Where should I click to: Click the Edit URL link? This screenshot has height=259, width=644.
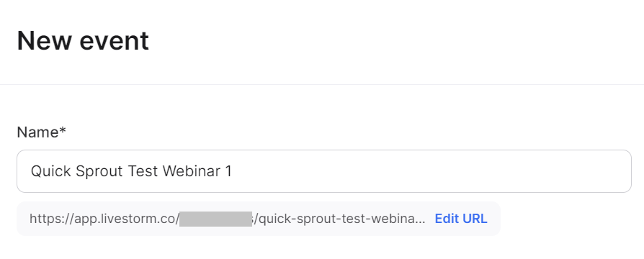coord(461,219)
